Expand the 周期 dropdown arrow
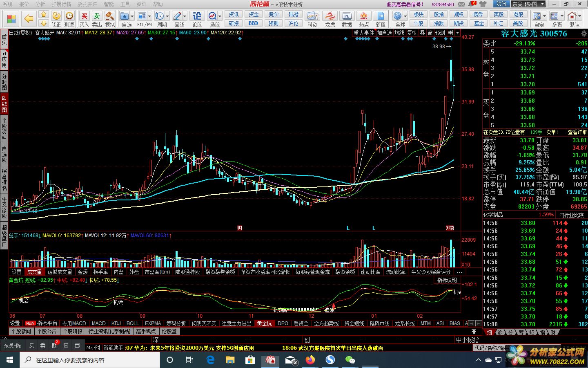The image size is (588, 368). pos(167,17)
